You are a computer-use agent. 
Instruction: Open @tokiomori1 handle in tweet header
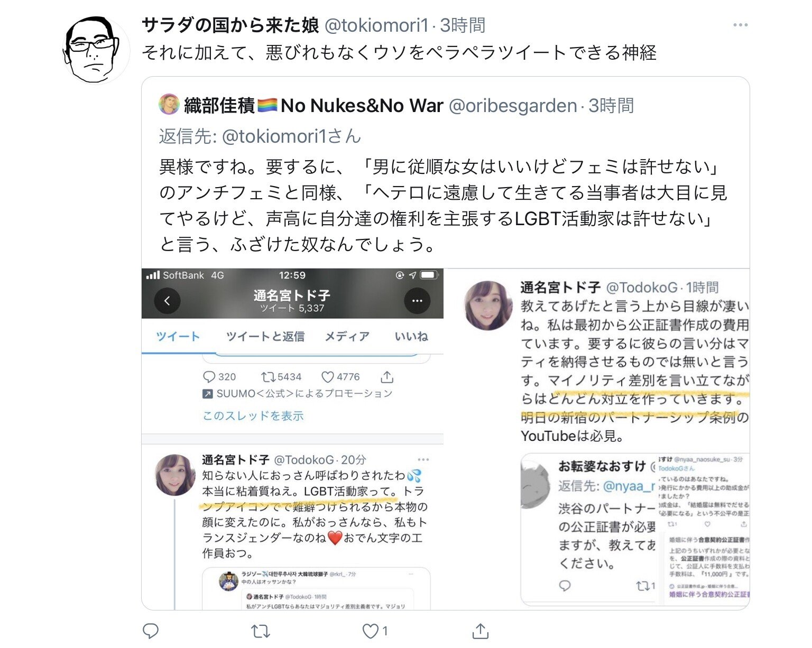point(376,25)
